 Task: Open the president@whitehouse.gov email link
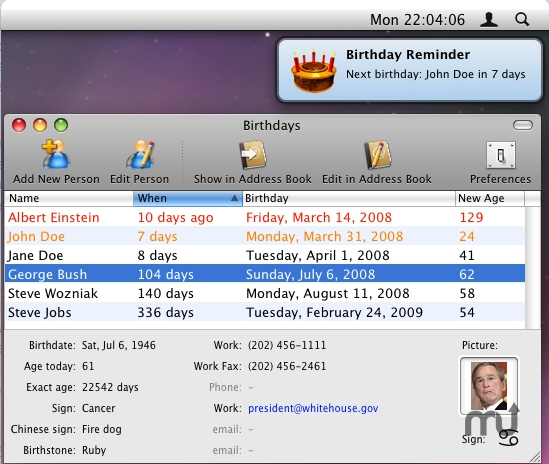(313, 408)
